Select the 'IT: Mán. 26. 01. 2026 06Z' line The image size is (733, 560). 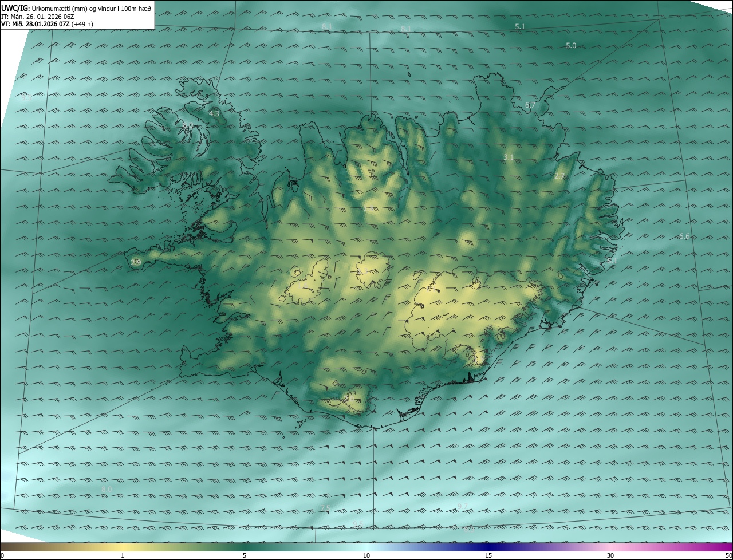(38, 17)
